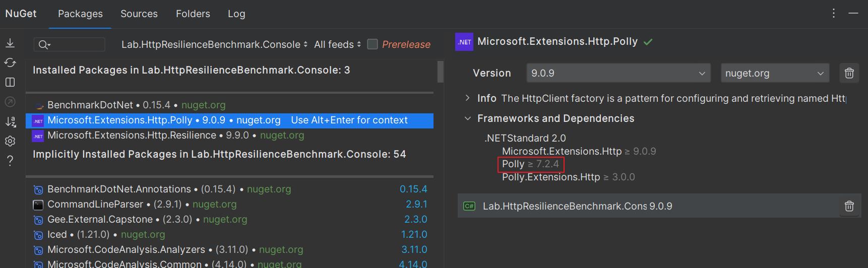868x268 pixels.
Task: Click trash icon next to nuget.org source
Action: coord(849,73)
